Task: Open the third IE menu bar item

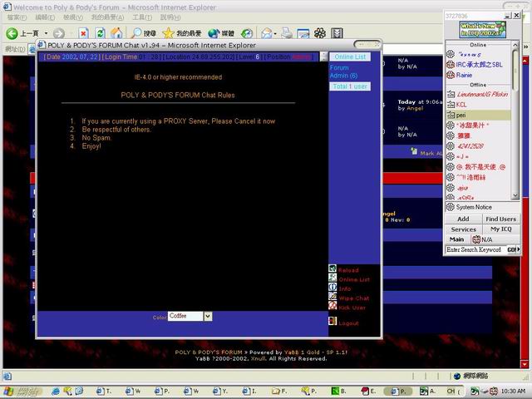Action: coord(73,17)
